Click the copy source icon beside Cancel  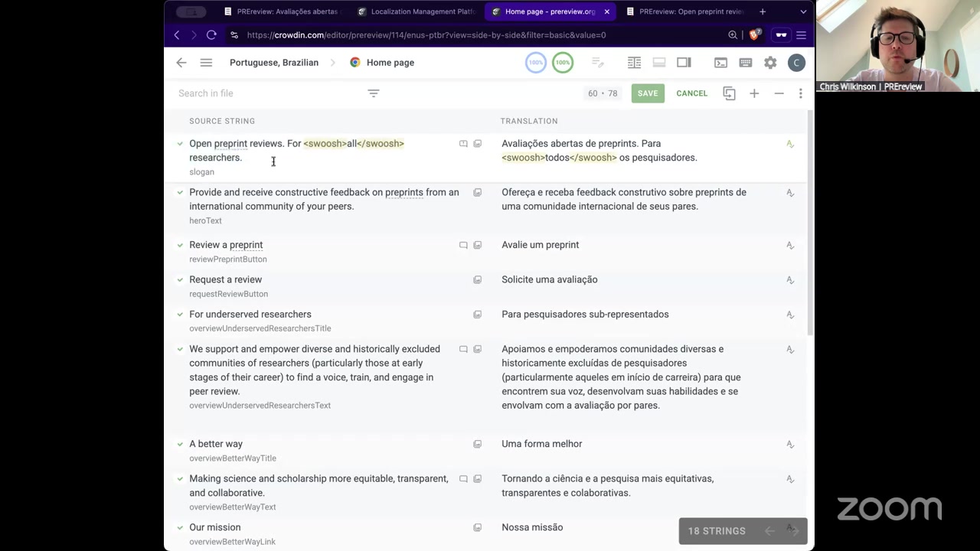coord(729,93)
